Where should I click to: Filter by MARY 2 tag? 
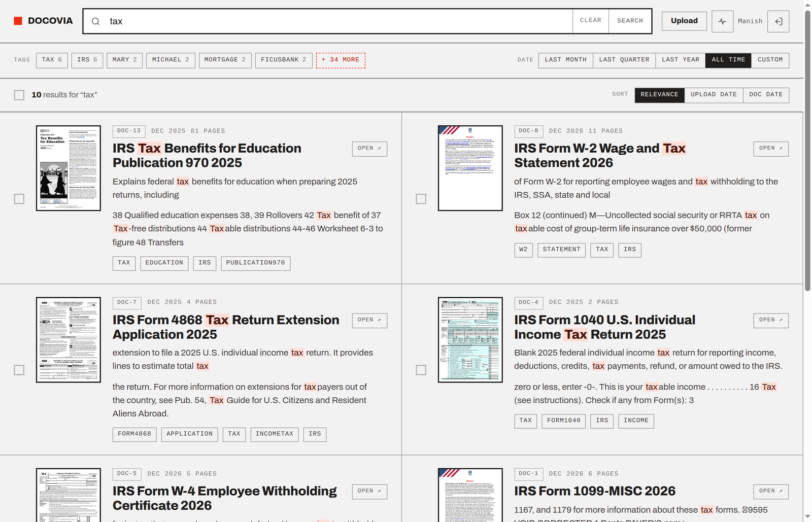[124, 60]
